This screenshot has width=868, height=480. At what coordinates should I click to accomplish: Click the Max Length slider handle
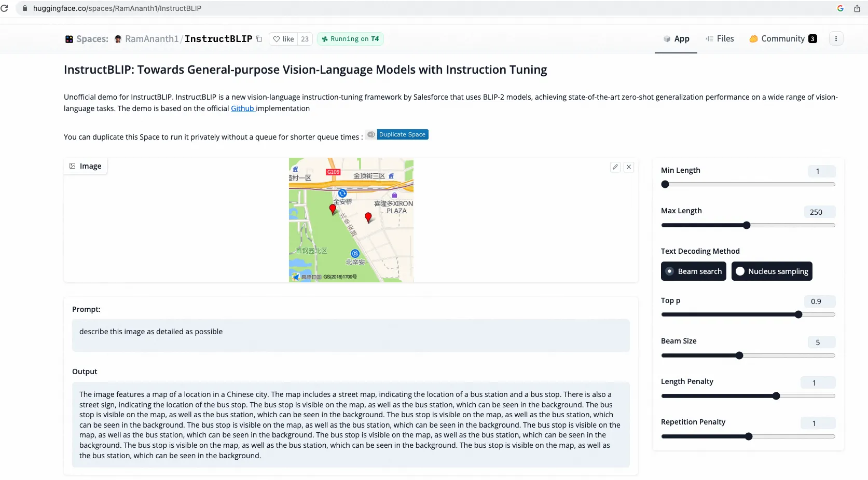747,225
